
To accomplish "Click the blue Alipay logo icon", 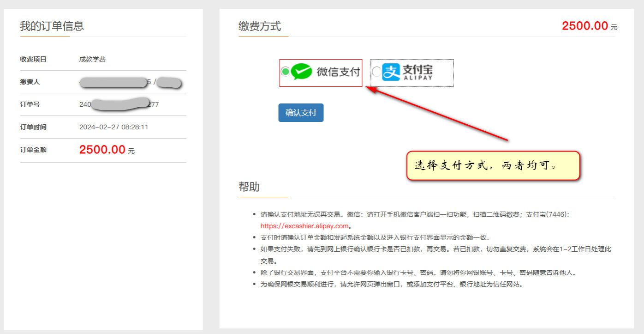I will (391, 72).
